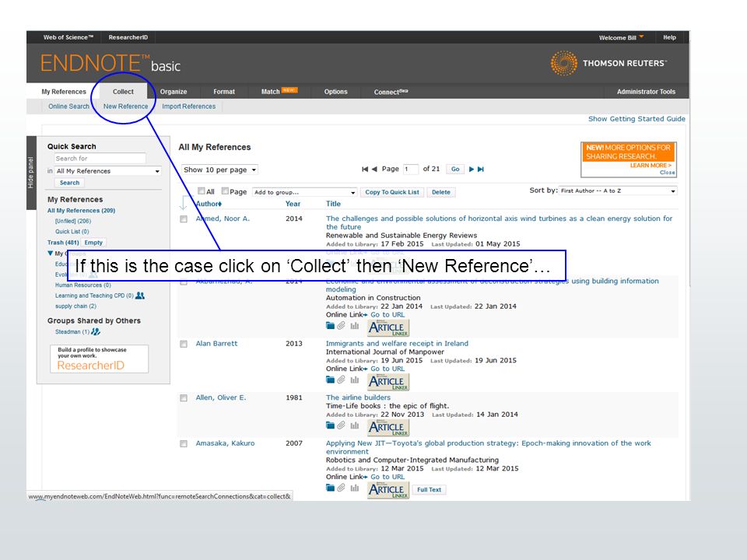The image size is (747, 560).
Task: Select checkbox for Amasaka, Kakuro reference
Action: [184, 444]
